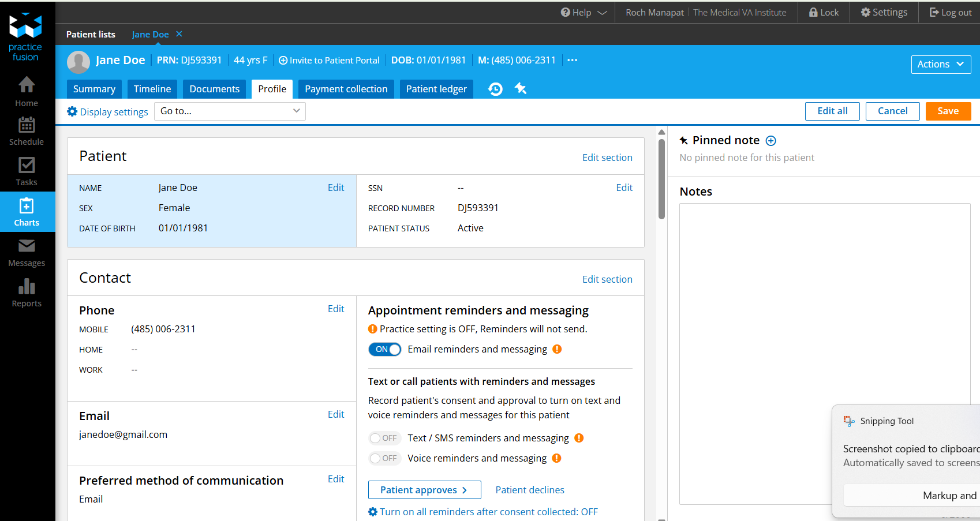Open Display settings gear
Image resolution: width=980 pixels, height=521 pixels.
[x=108, y=111]
